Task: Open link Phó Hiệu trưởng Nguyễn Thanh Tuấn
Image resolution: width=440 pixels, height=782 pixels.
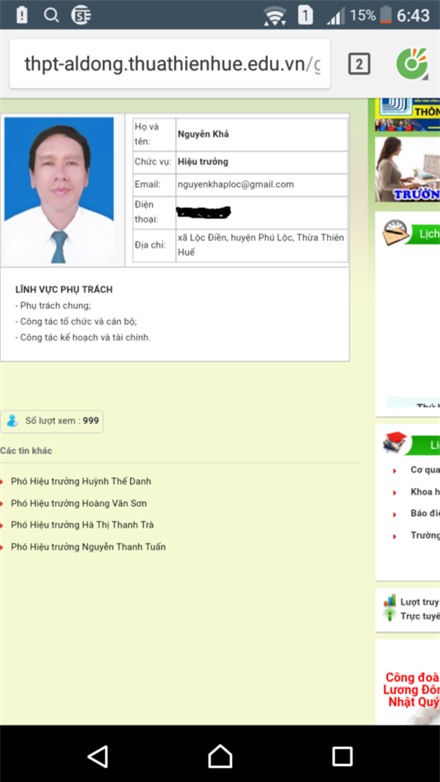Action: coord(88,547)
